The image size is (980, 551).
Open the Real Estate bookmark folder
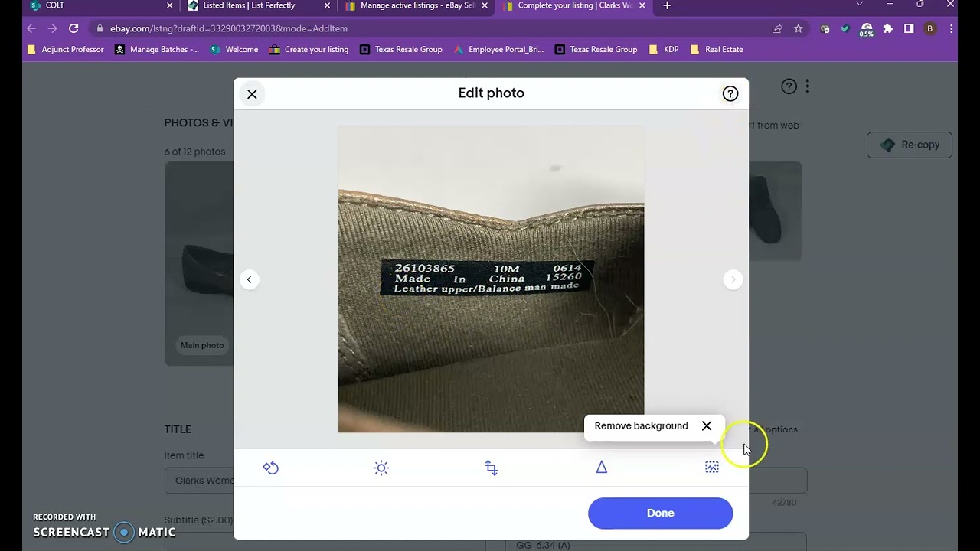tap(717, 49)
